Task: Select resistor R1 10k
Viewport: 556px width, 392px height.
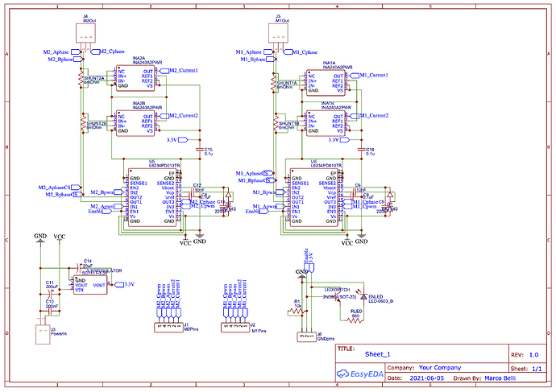Action: (296, 312)
